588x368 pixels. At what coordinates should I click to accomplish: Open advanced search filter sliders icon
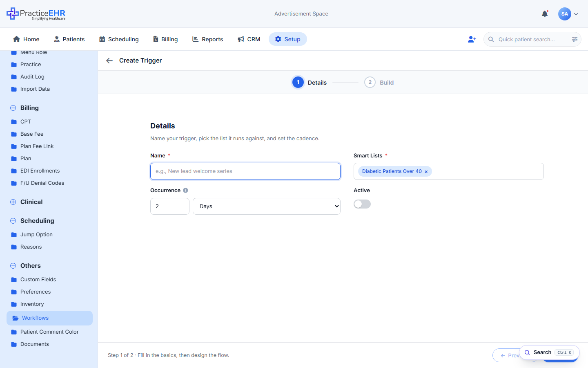[575, 39]
